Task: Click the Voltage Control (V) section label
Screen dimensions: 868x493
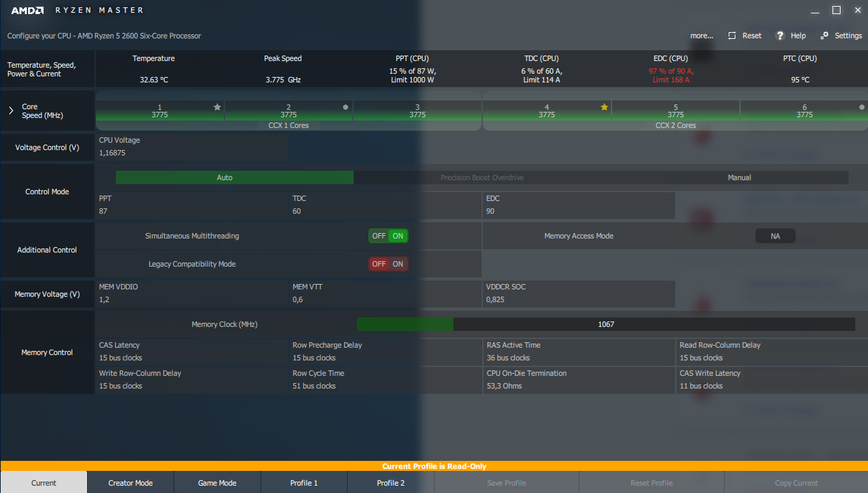Action: [x=46, y=147]
